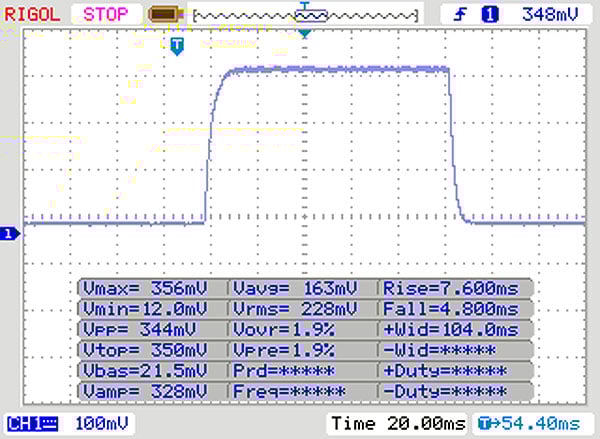The width and height of the screenshot is (600, 439).
Task: Select the +Duty=***** measurement
Action: [445, 370]
